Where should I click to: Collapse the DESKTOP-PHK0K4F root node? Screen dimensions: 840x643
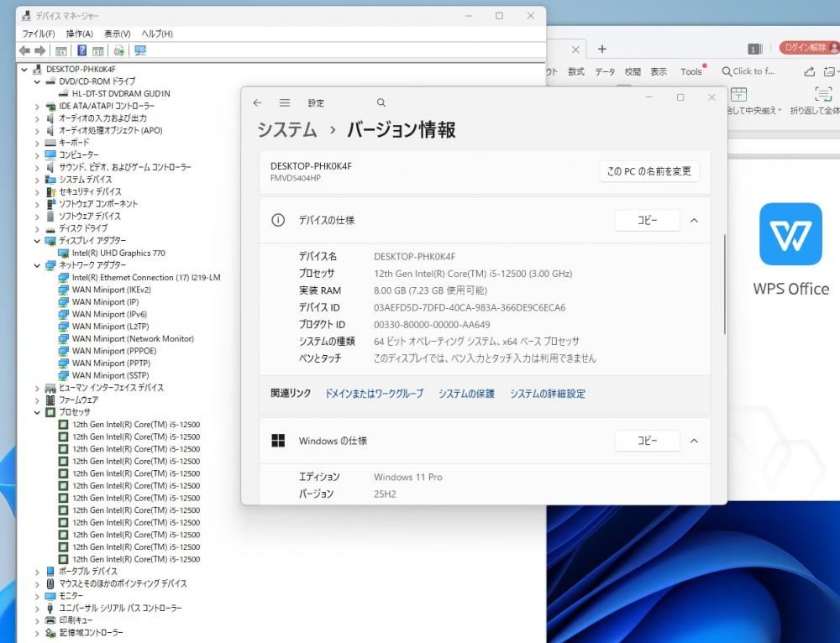(x=24, y=69)
